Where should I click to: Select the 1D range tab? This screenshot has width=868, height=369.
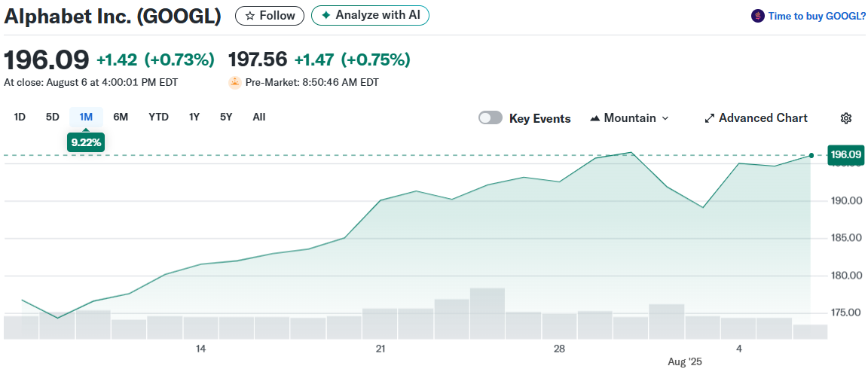[x=20, y=117]
